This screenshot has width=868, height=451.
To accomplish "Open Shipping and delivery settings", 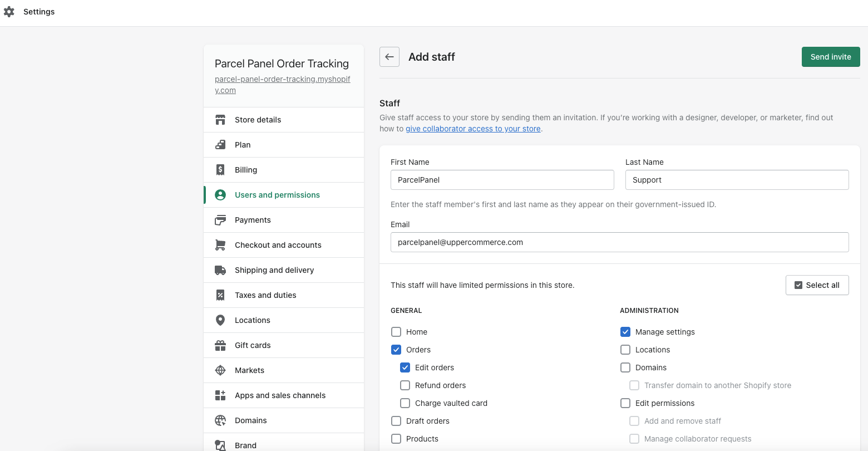I will [284, 270].
